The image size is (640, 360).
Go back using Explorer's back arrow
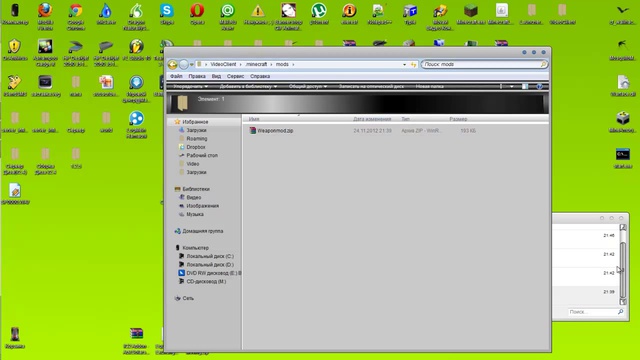pos(173,64)
